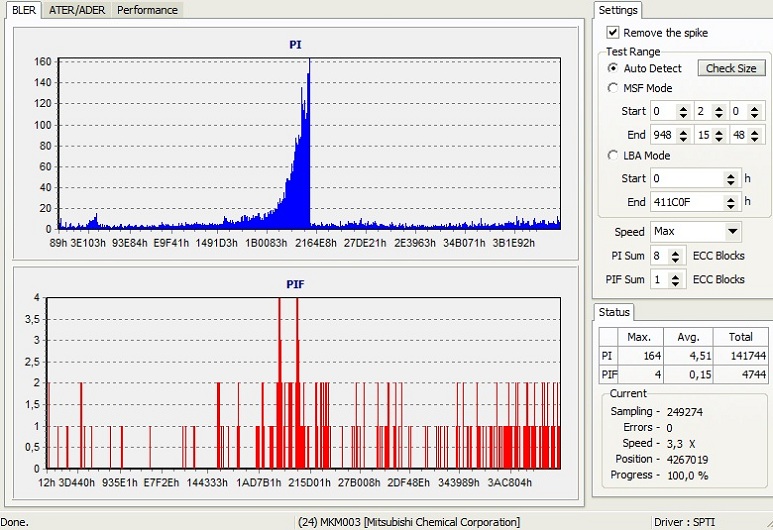This screenshot has height=530, width=773.
Task: Enable the Remove the spike checkbox
Action: [613, 33]
